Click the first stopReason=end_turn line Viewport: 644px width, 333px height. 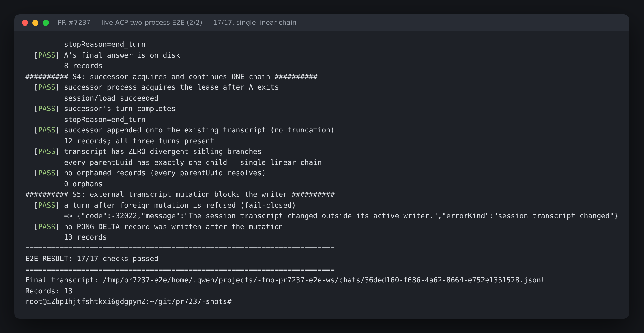click(x=105, y=44)
